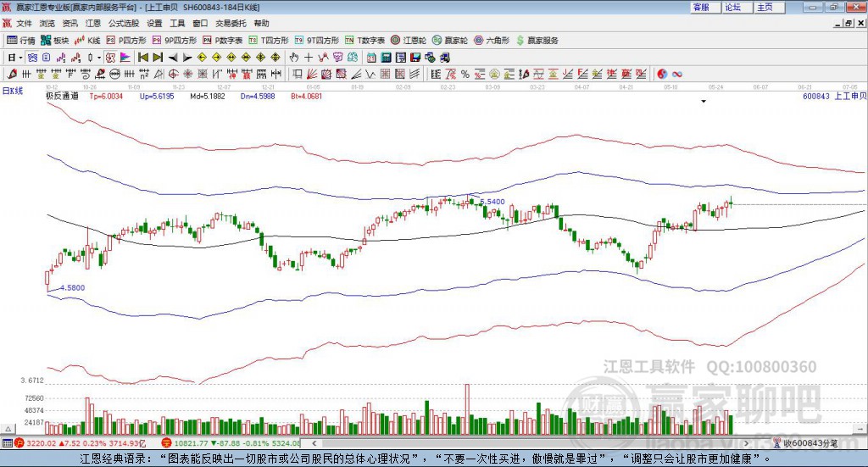Open the 9T四方形 tool
Image resolution: width=868 pixels, height=467 pixels.
click(x=317, y=41)
